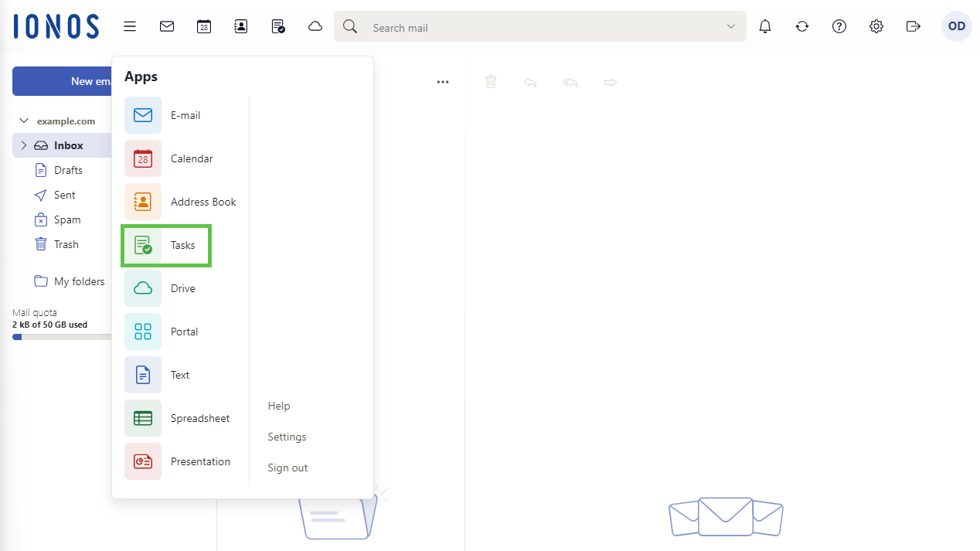Collapse the example.com account section
The image size is (980, 551).
[24, 121]
